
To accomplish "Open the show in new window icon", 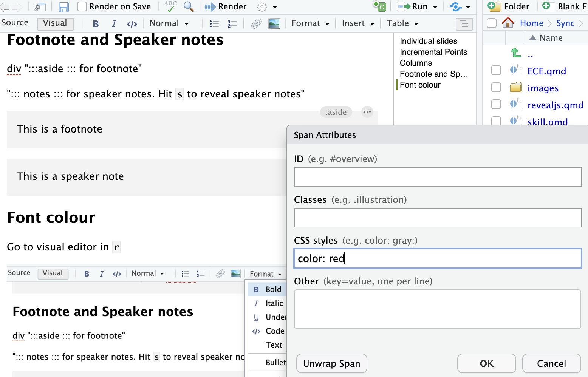I will pos(40,7).
